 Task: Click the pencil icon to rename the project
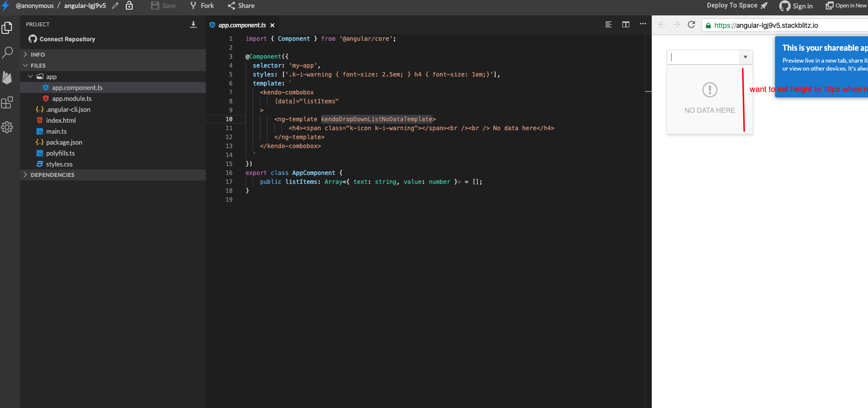[x=115, y=6]
